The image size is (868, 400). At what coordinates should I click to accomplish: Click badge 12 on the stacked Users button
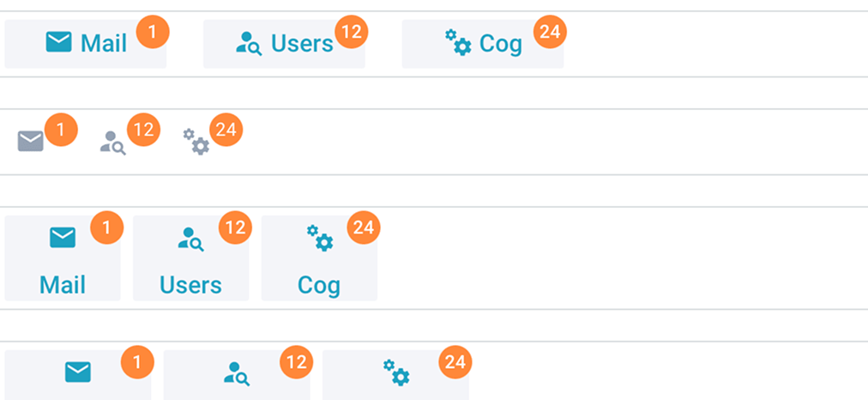click(x=235, y=228)
